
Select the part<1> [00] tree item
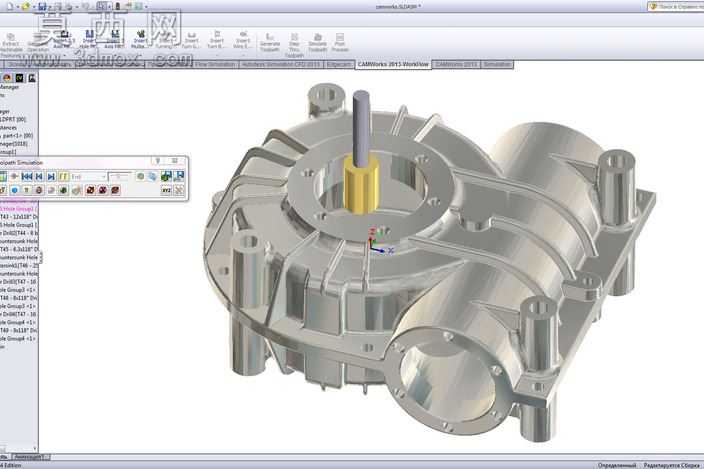click(17, 136)
